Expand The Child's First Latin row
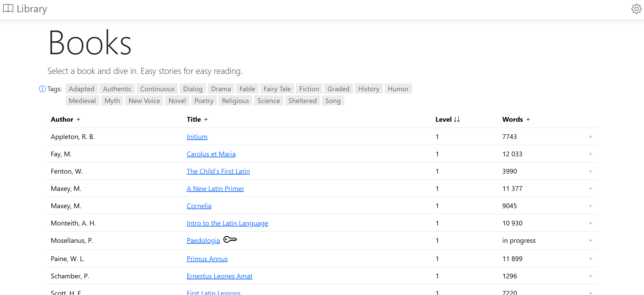 [590, 171]
